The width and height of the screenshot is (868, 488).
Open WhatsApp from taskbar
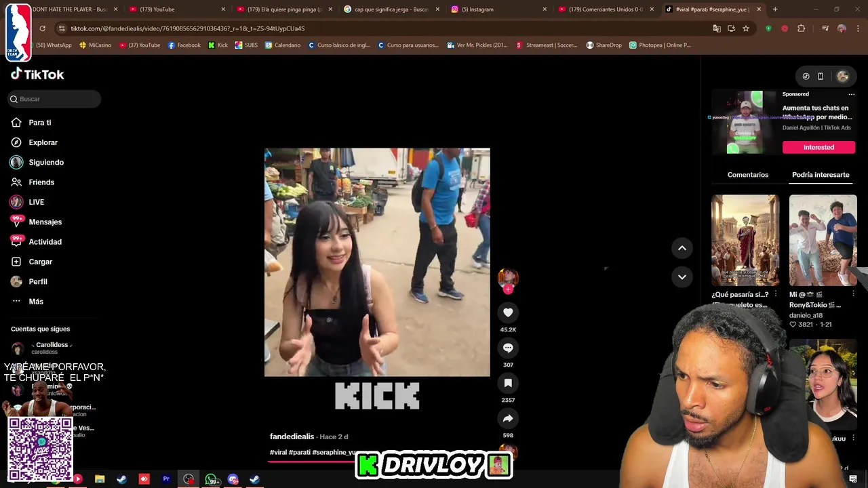pyautogui.click(x=211, y=479)
